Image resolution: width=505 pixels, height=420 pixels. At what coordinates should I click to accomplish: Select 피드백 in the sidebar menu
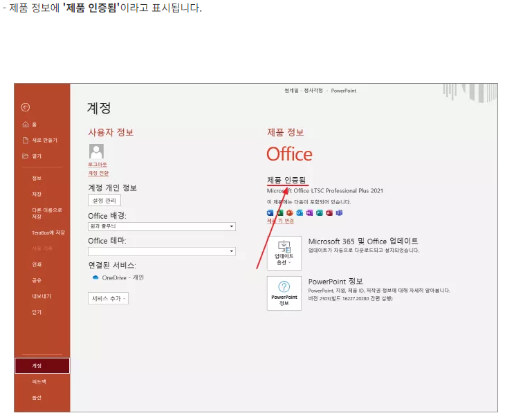(39, 382)
